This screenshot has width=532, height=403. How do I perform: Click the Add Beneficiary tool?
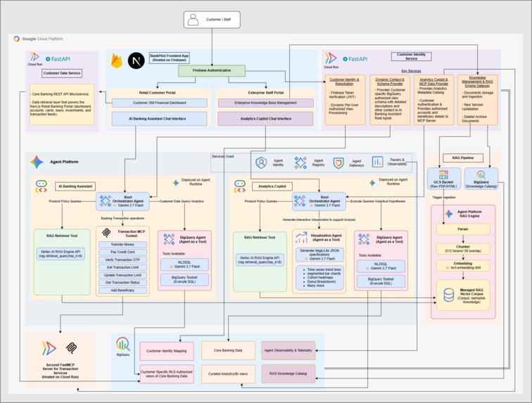(122, 290)
